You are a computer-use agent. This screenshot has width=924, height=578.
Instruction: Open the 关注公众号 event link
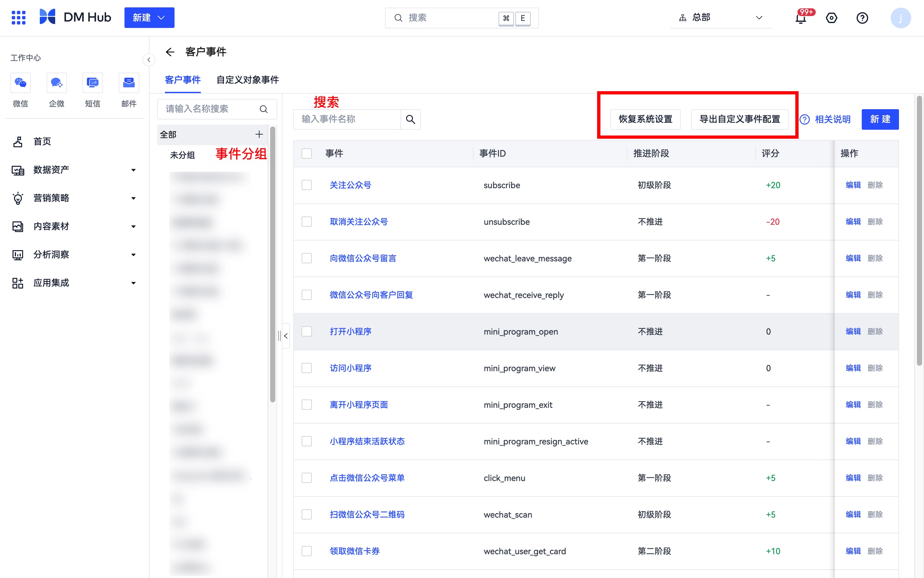[x=350, y=185]
